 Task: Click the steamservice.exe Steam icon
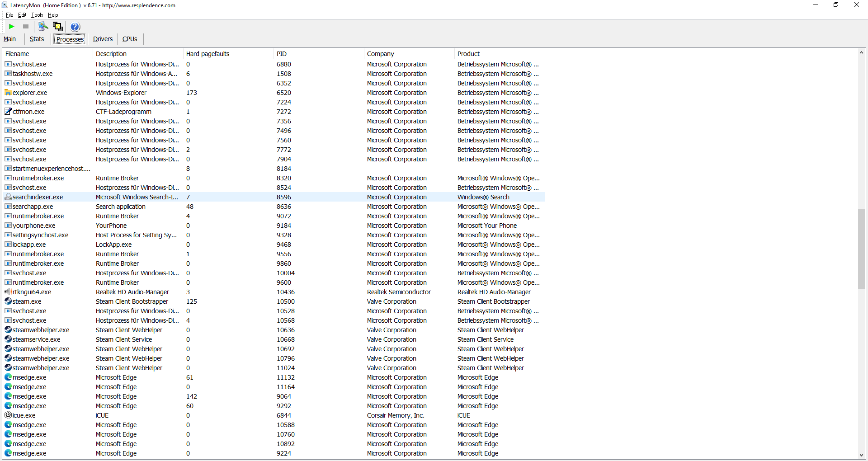[x=8, y=339]
